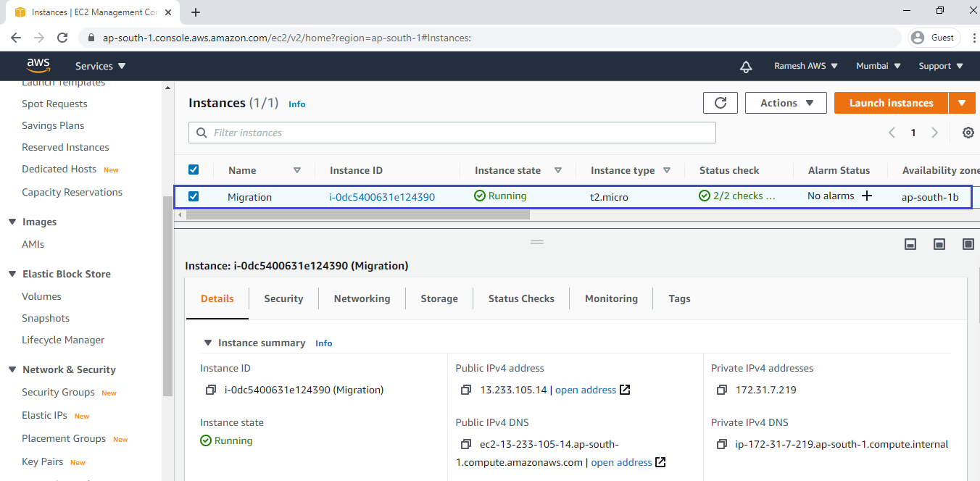Open instance i-0dc5400631e124390 link
The width and height of the screenshot is (980, 481).
click(382, 196)
